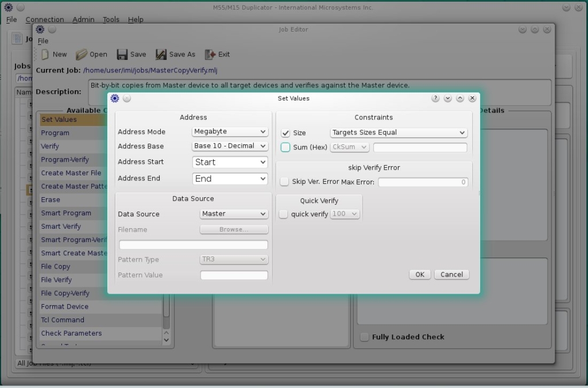Click the Browse... button for Filename
Image resolution: width=588 pixels, height=388 pixels.
[234, 229]
